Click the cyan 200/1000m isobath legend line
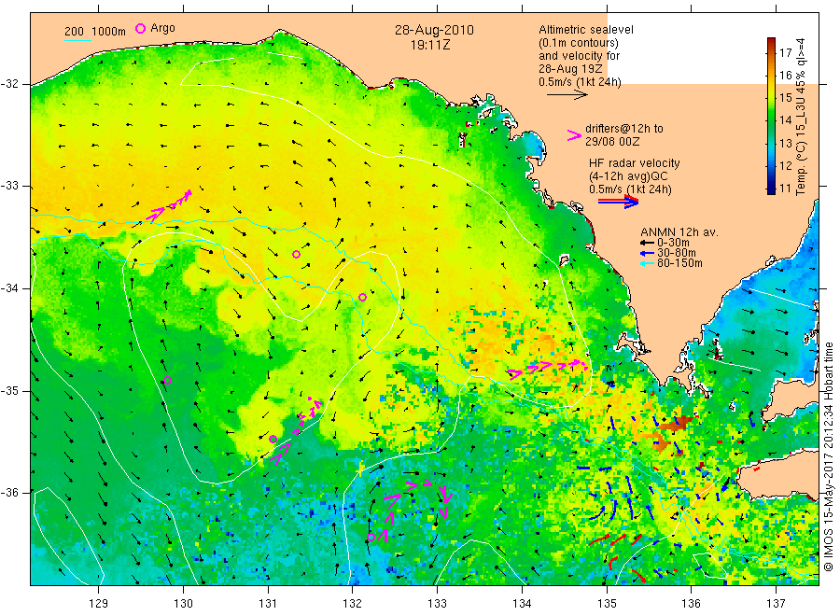The width and height of the screenshot is (840, 616). point(78,39)
